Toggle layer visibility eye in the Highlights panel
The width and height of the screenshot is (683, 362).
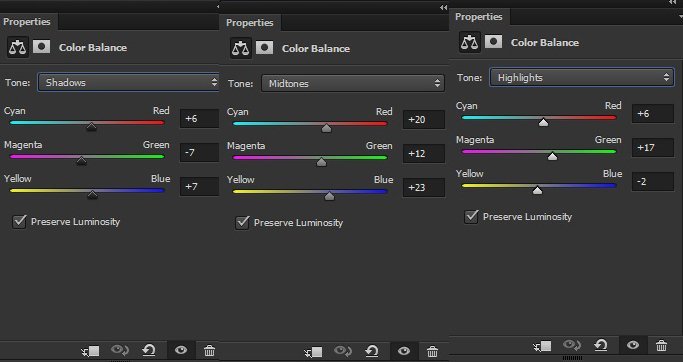pos(633,345)
